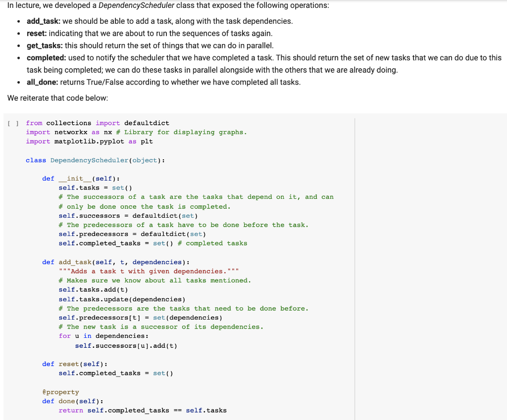This screenshot has height=420, width=507.
Task: Click the bold all_done bullet label
Action: tap(43, 82)
